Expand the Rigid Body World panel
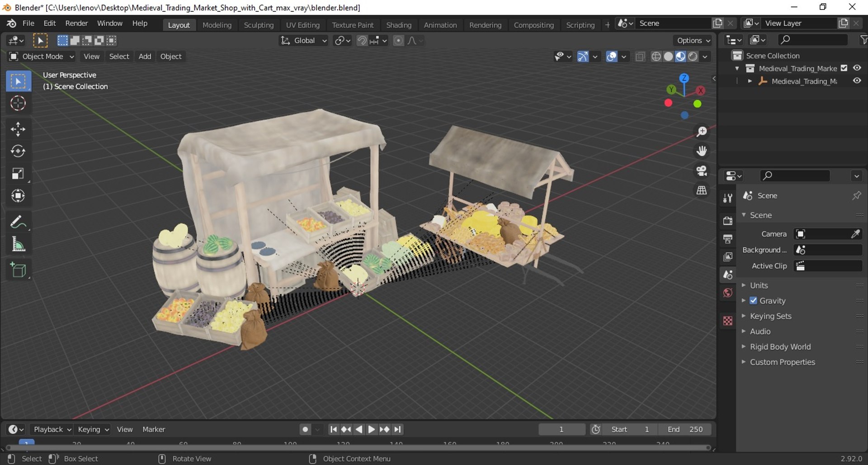The width and height of the screenshot is (868, 465). pyautogui.click(x=780, y=347)
